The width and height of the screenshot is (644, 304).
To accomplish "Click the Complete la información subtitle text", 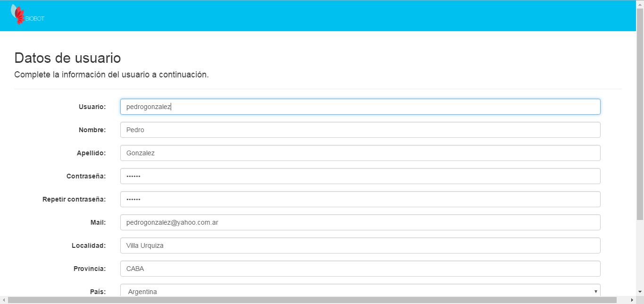I will 111,75.
